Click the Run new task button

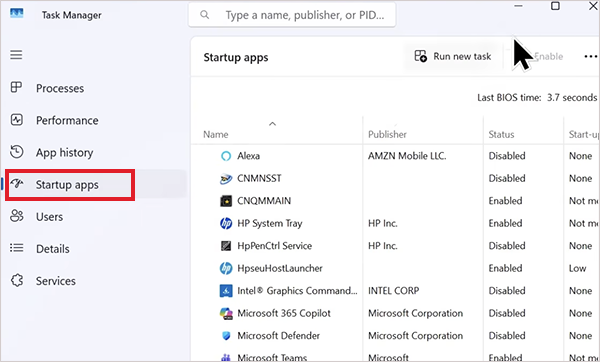453,56
